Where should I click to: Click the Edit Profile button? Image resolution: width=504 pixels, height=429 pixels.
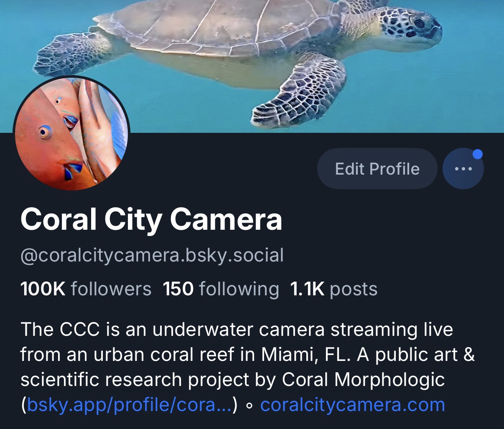(377, 169)
